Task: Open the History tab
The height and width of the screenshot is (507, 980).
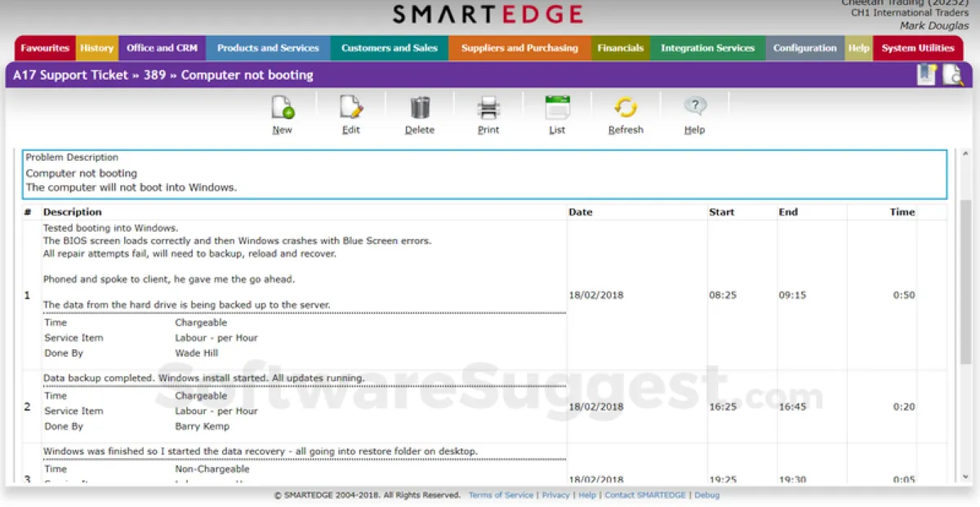Action: click(97, 48)
